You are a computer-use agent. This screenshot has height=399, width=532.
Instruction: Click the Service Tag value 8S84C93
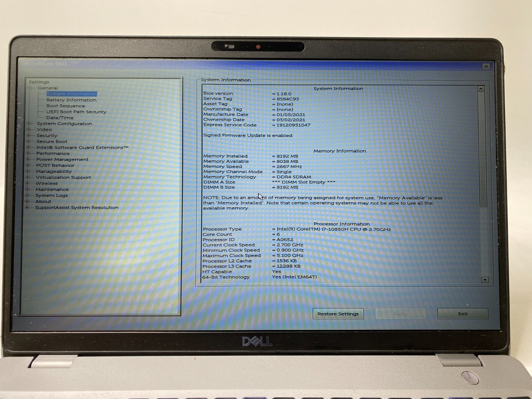pos(288,99)
